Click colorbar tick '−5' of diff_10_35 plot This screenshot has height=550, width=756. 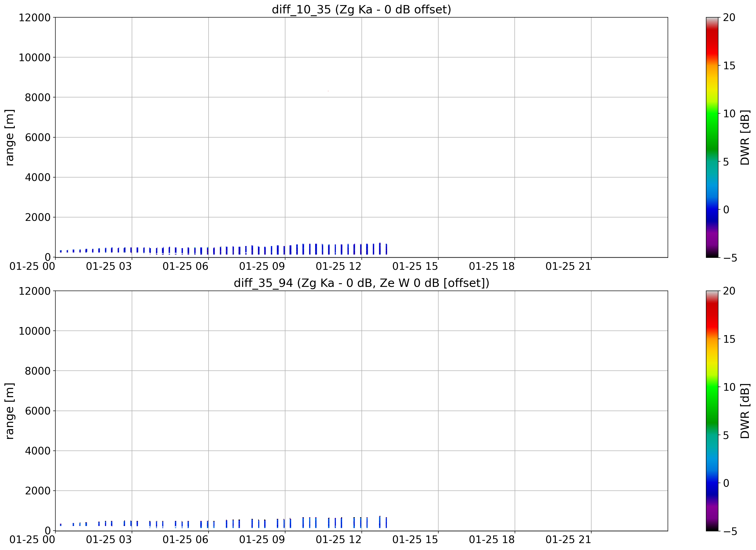pos(730,258)
